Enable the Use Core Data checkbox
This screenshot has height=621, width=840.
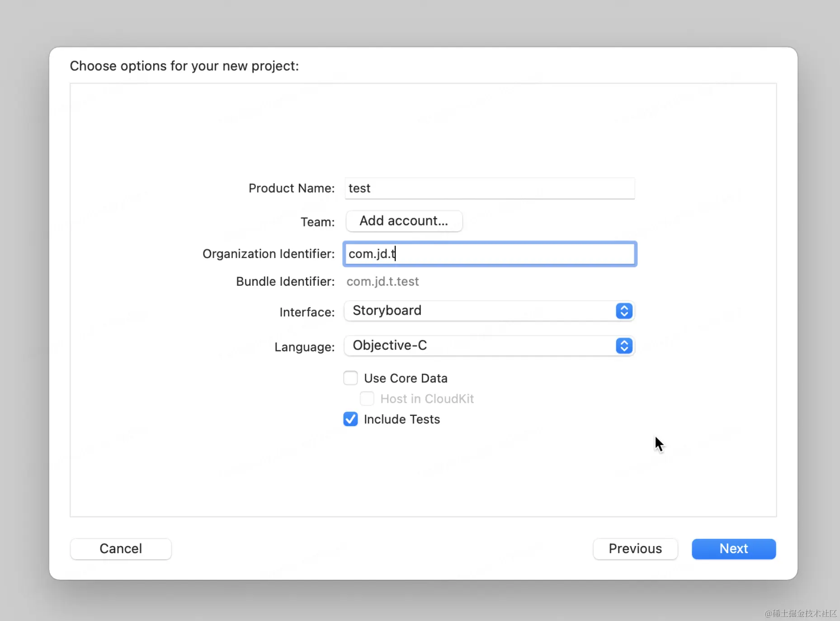tap(350, 378)
